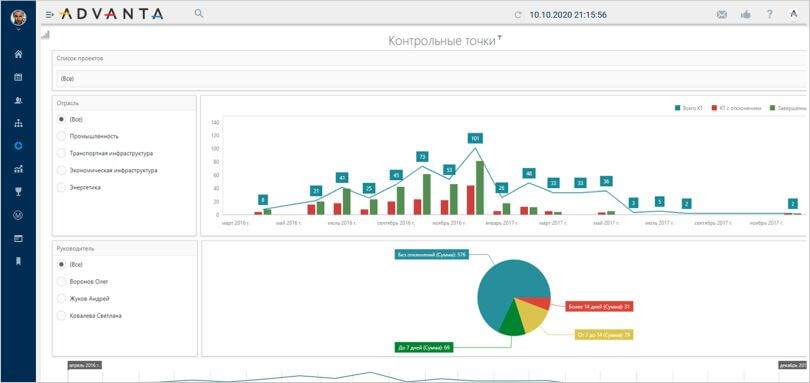Open the hierarchy structure sidebar icon
The height and width of the screenshot is (383, 810).
[18, 123]
